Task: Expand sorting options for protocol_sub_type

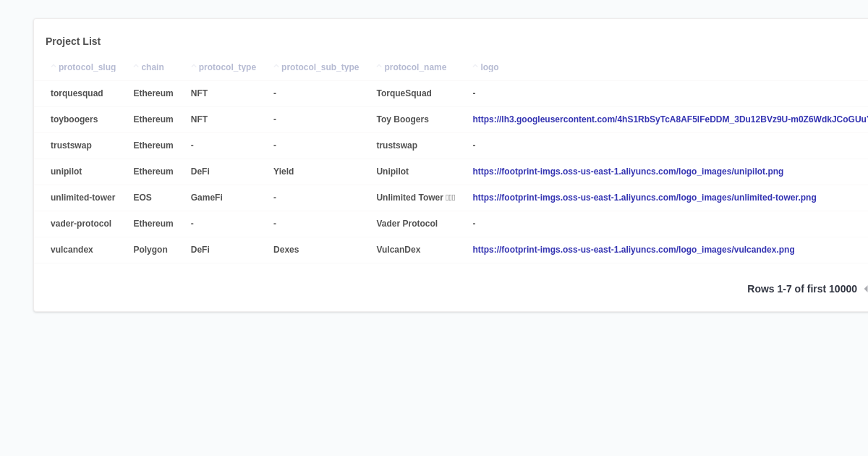Action: pyautogui.click(x=320, y=67)
